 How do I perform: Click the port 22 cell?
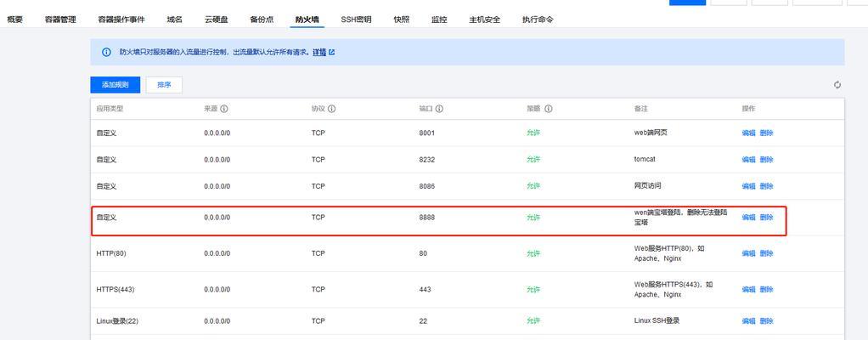423,321
